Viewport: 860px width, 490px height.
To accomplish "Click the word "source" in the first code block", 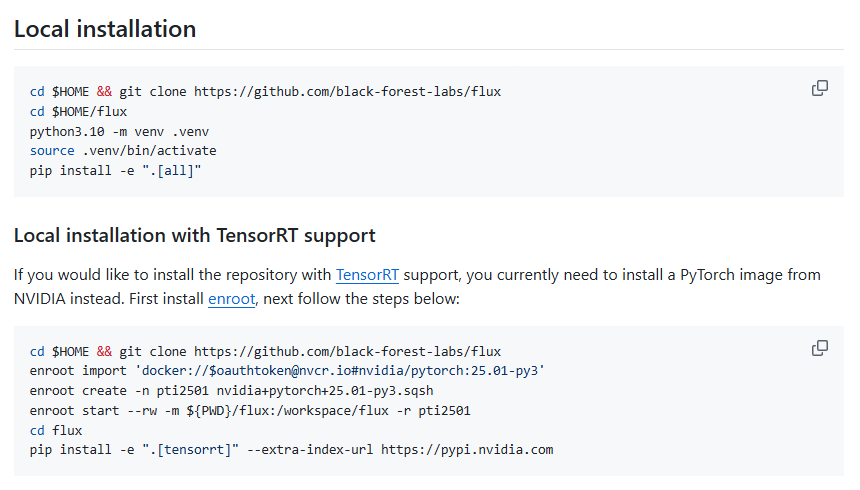I will pyautogui.click(x=52, y=151).
